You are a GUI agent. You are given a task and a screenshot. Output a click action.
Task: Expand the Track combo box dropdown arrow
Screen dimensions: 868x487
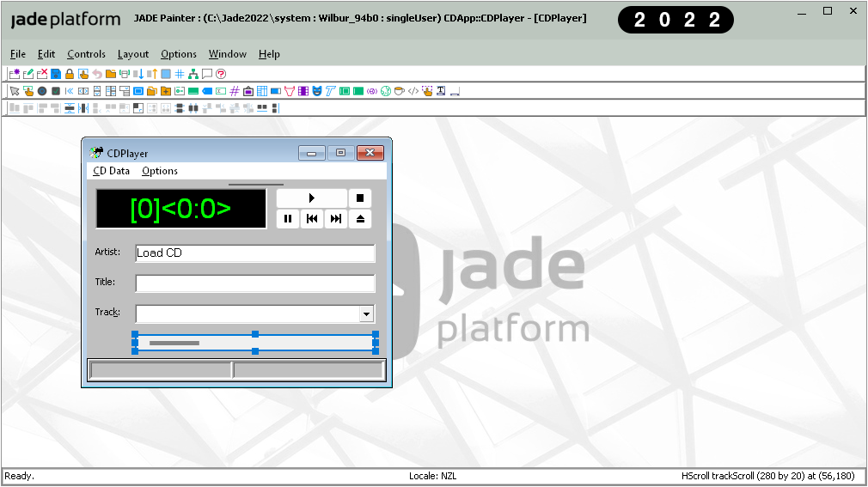coord(367,314)
